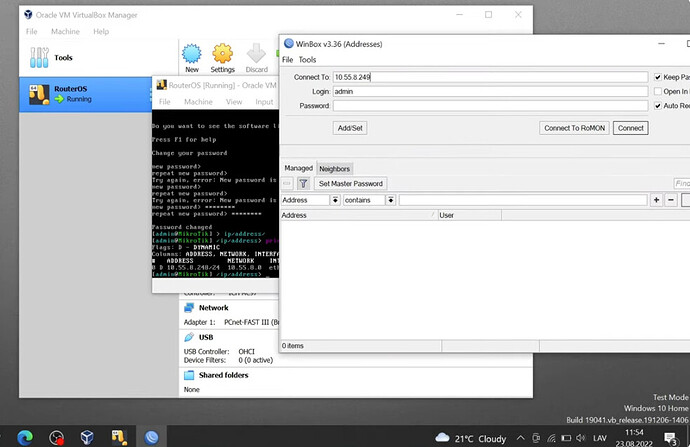
Task: Click the '0 items' status bar text
Action: tap(293, 346)
